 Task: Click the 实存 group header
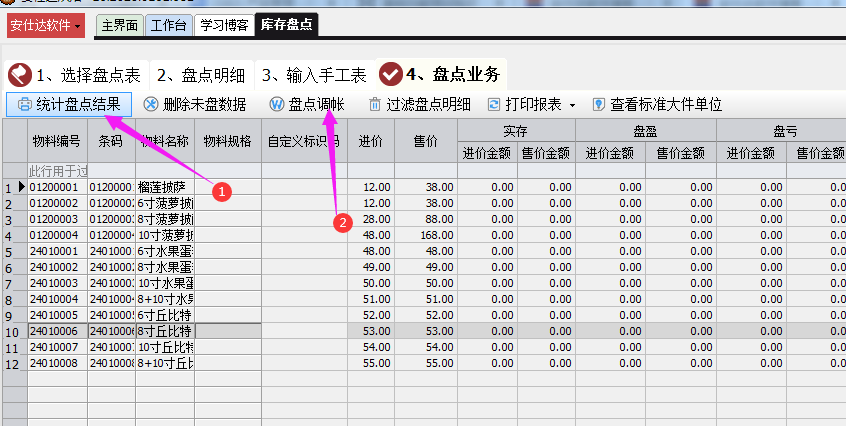(x=516, y=131)
